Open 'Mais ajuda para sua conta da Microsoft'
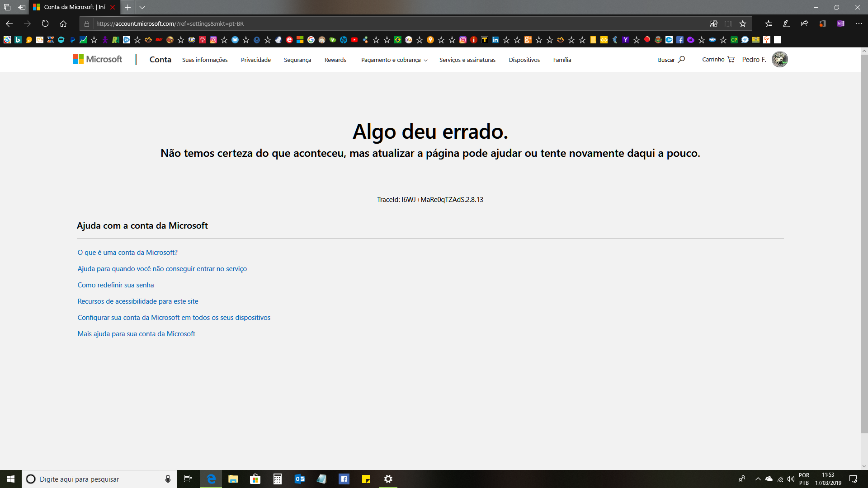 point(137,334)
